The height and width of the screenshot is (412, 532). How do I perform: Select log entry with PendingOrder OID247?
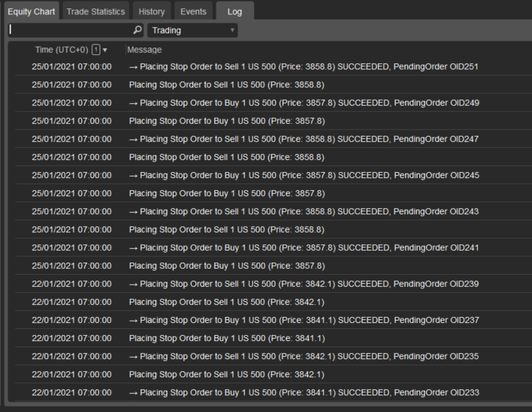(273, 139)
